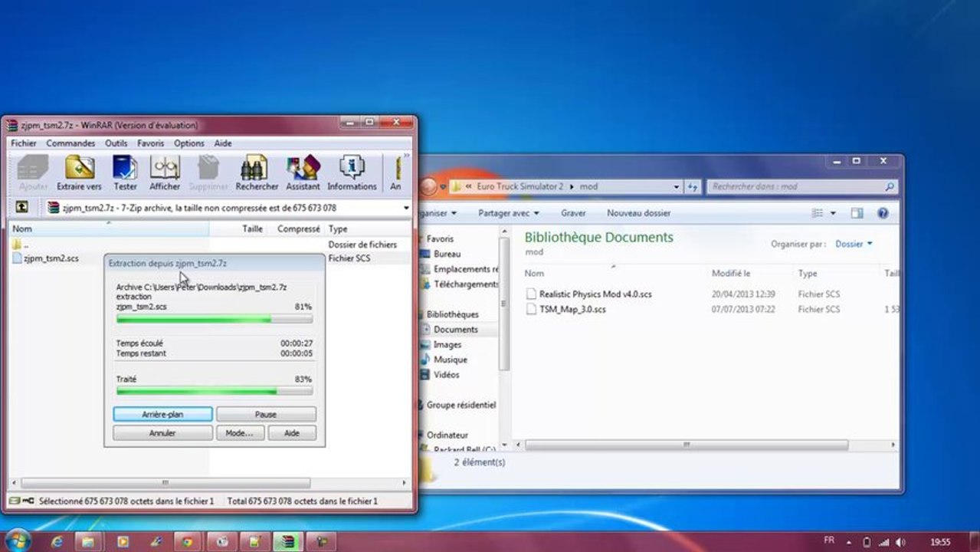Open Explorer help question mark icon
This screenshot has width=980, height=552.
(883, 213)
